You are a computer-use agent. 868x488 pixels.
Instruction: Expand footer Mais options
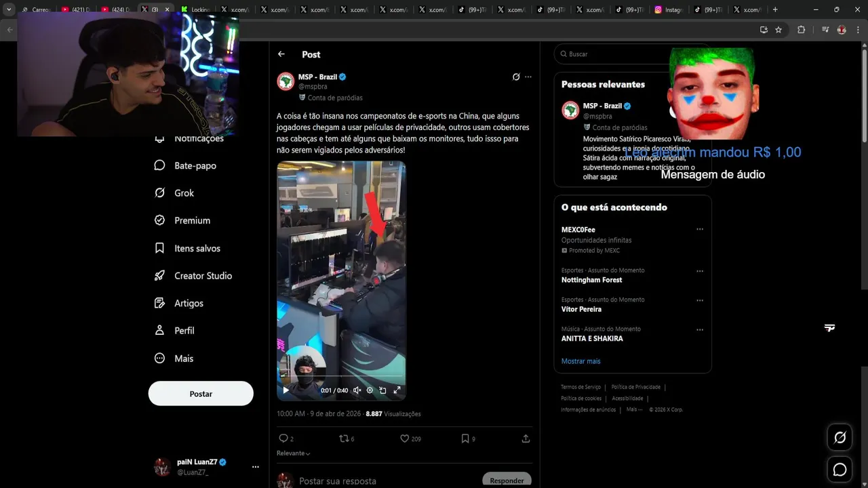(633, 409)
